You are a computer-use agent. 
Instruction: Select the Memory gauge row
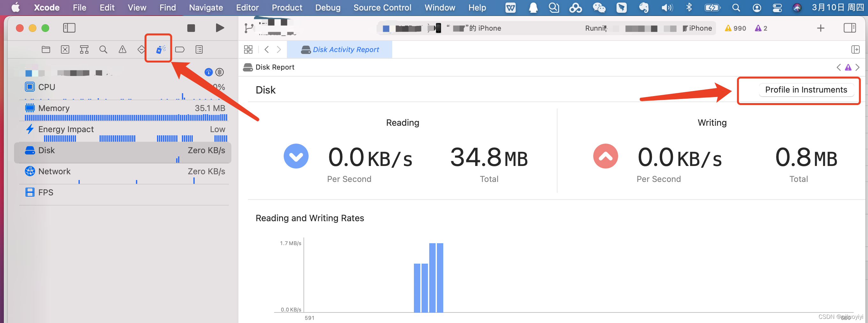(123, 111)
